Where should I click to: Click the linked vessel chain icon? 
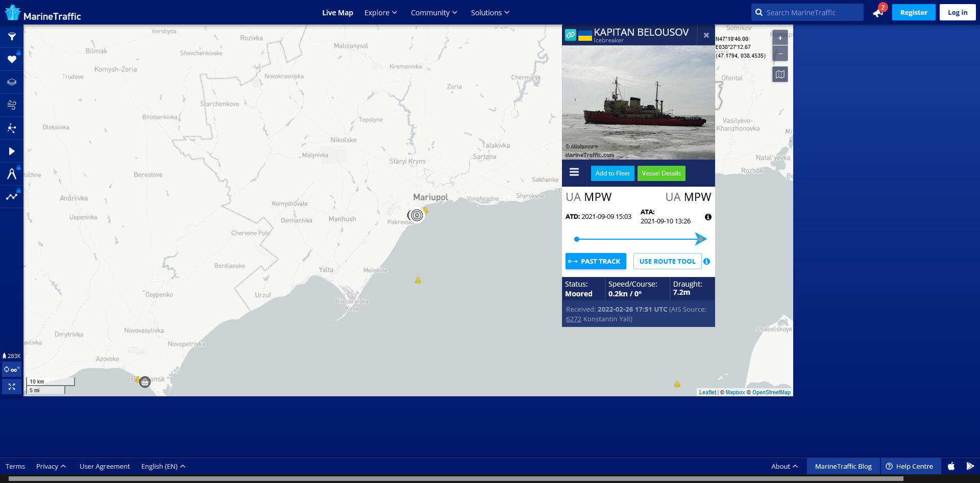click(x=571, y=35)
